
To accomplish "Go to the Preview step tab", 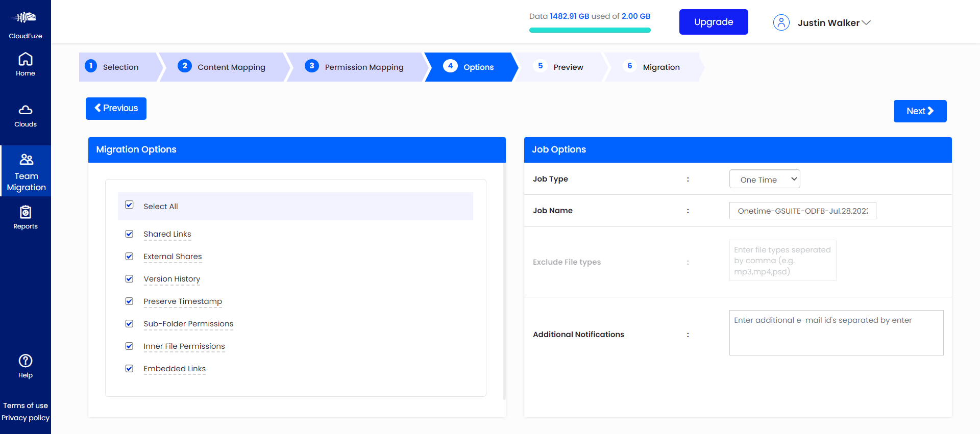I will pos(561,67).
